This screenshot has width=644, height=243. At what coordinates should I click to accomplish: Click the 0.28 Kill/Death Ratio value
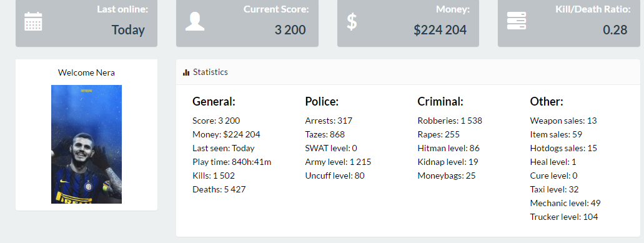pos(615,30)
